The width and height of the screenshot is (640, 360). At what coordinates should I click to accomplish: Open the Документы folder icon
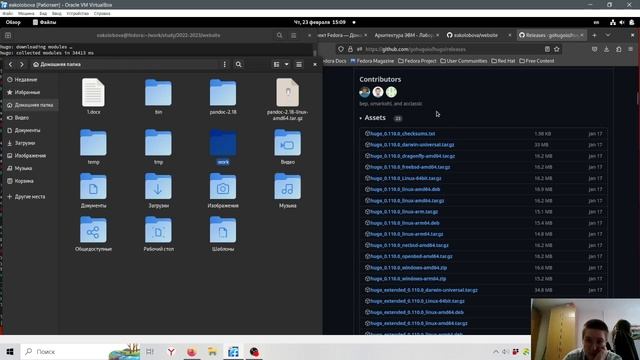(93, 187)
